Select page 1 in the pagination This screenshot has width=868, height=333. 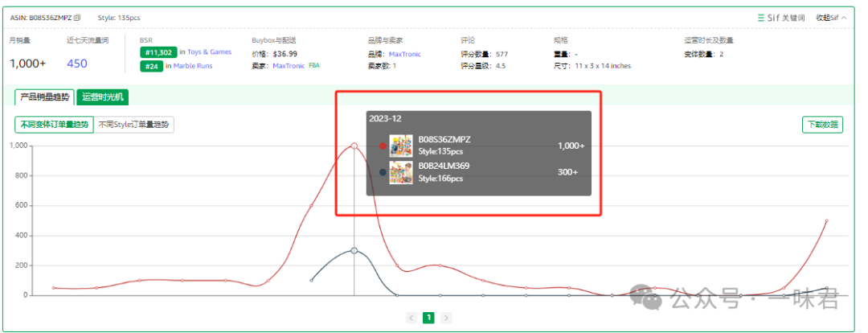point(429,318)
